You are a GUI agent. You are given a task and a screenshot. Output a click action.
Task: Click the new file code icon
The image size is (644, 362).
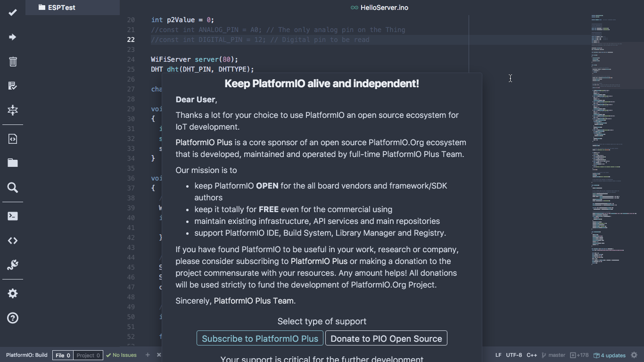[13, 139]
